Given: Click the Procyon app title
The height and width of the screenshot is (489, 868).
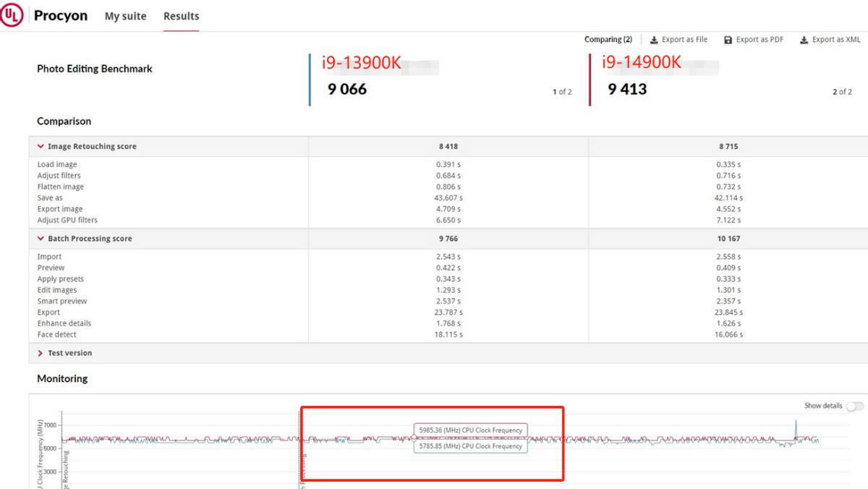Looking at the screenshot, I should pyautogui.click(x=61, y=16).
